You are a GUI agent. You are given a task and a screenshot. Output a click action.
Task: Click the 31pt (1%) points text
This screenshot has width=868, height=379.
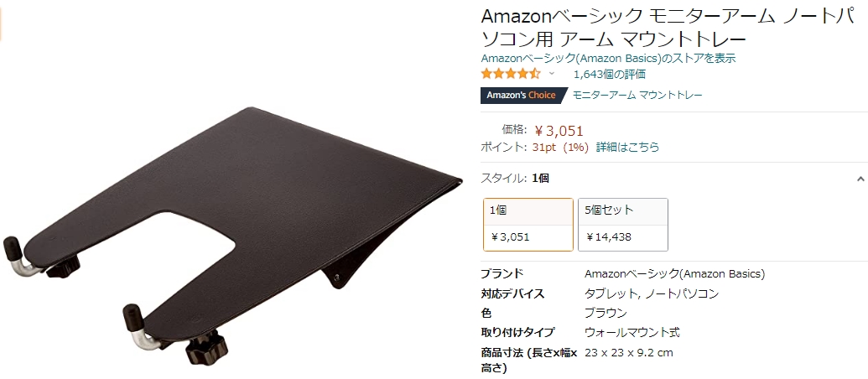pos(560,148)
